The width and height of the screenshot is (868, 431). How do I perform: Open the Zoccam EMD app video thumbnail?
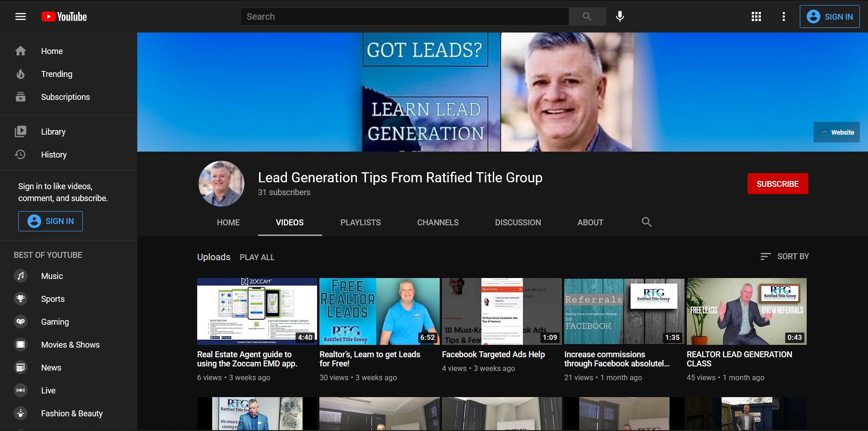point(257,311)
